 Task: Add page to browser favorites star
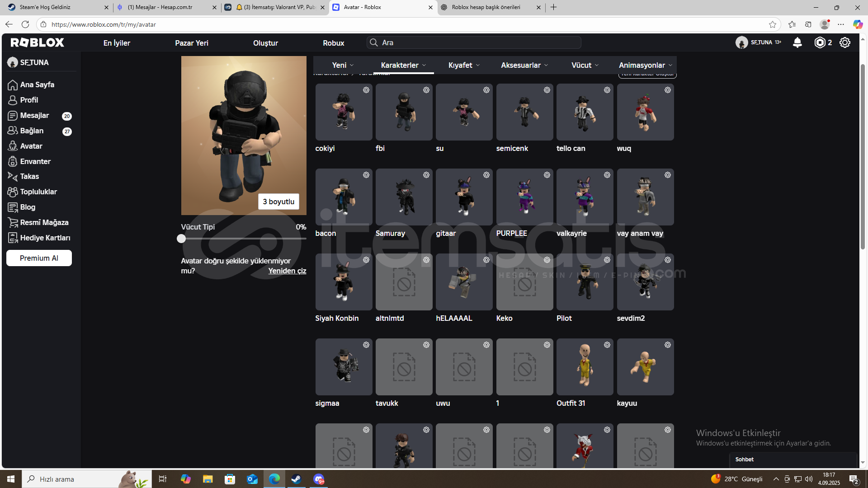tap(773, 24)
